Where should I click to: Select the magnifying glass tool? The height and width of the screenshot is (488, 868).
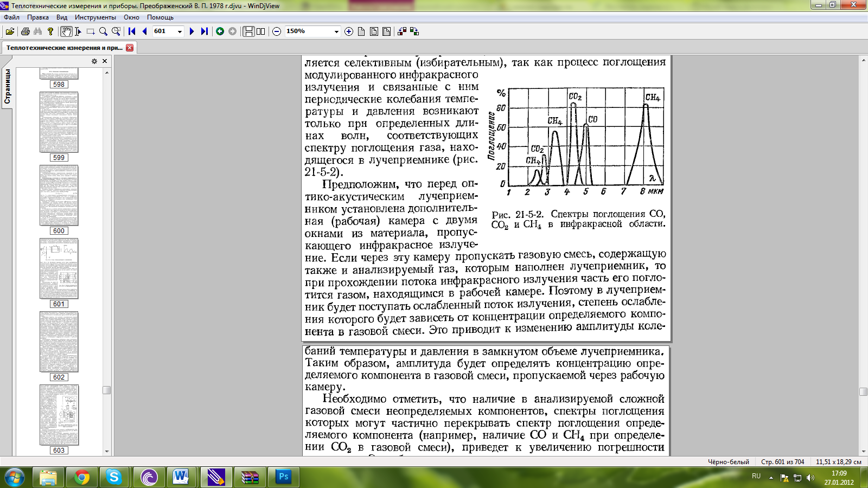tap(103, 31)
